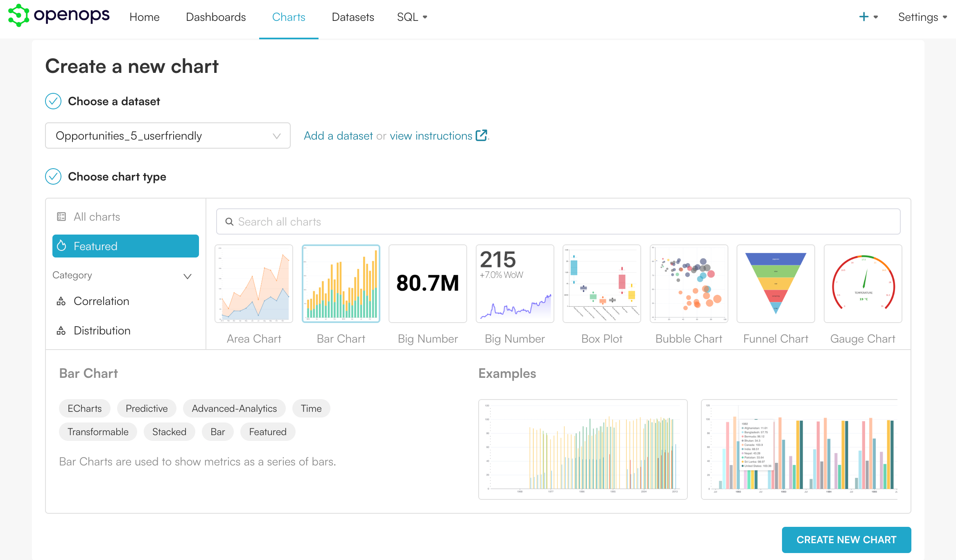The width and height of the screenshot is (956, 560).
Task: Click the Add a dataset link
Action: pos(338,135)
